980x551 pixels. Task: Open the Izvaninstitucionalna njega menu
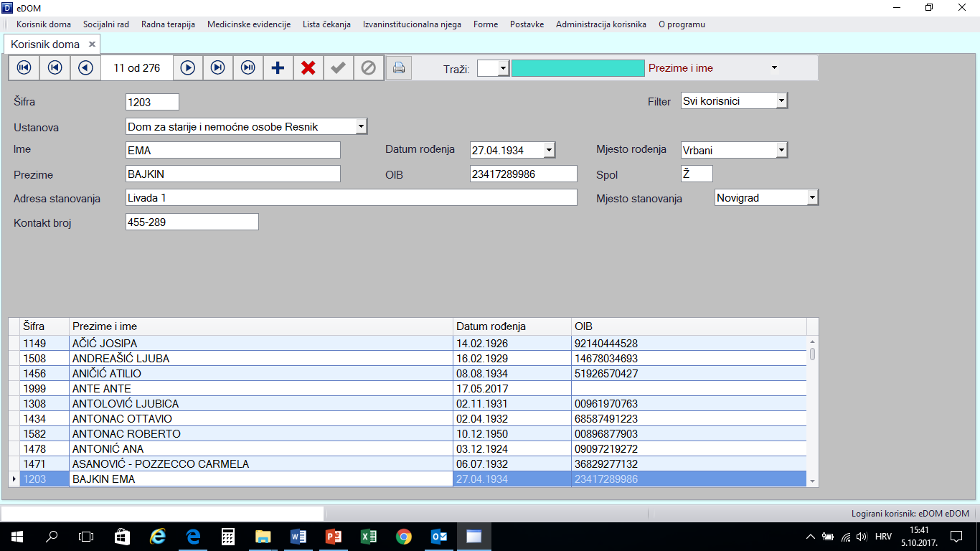point(412,24)
